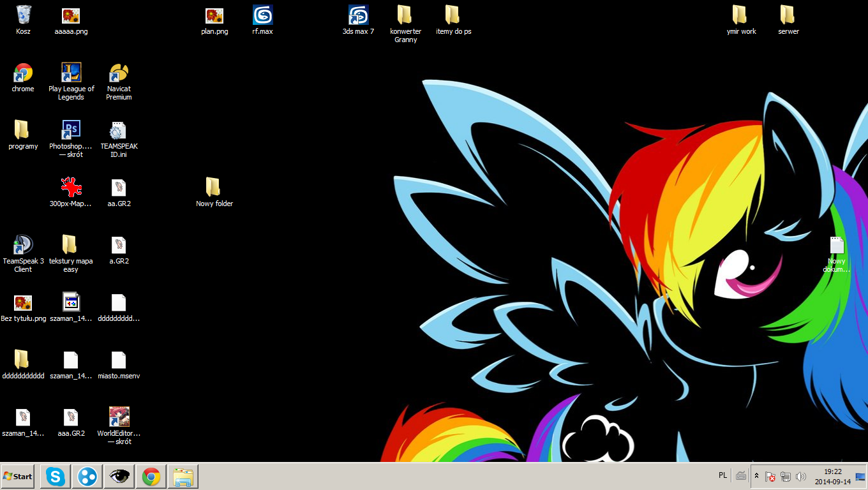Click the show desktop button in tray

(x=860, y=477)
